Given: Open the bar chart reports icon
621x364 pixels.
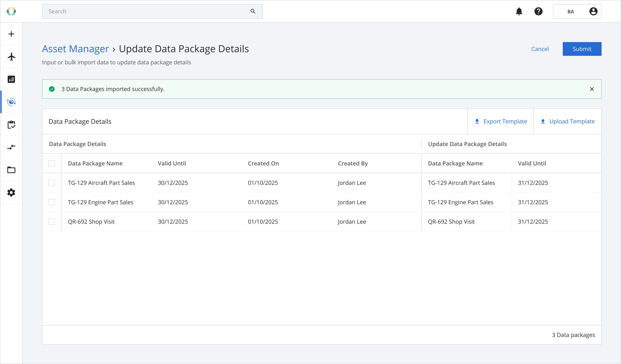Looking at the screenshot, I should [x=11, y=79].
